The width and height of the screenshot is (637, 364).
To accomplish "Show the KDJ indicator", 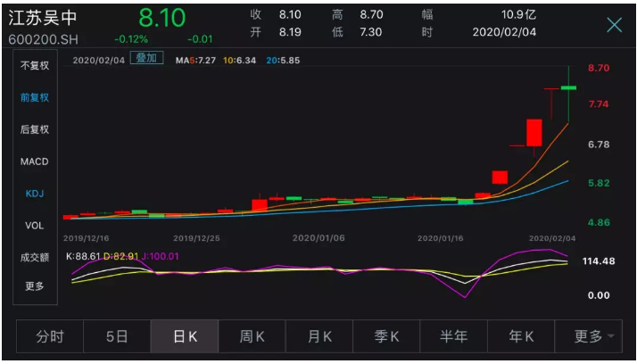I will click(x=35, y=194).
